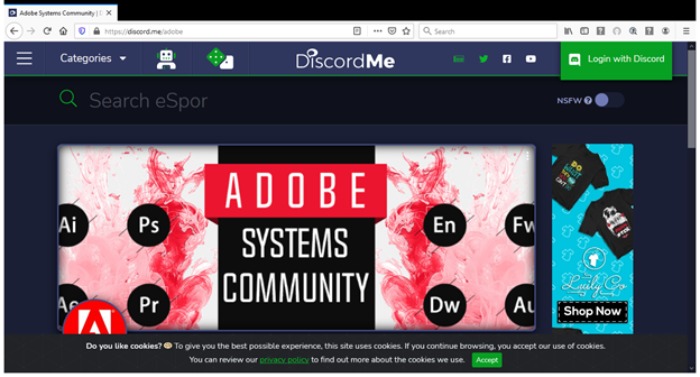Click the red Adobe server avatar logo

95,318
